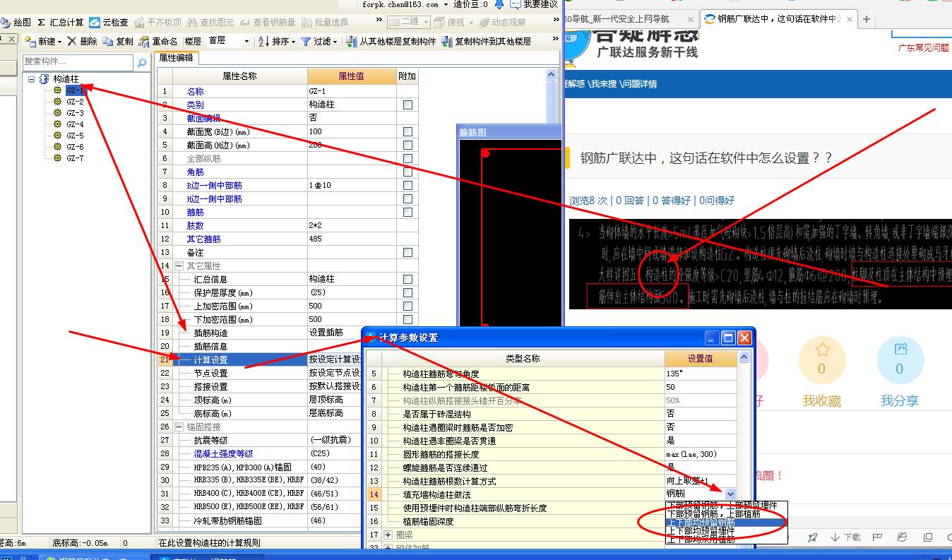
Task: Click the browser 下载 button
Action: tap(845, 537)
